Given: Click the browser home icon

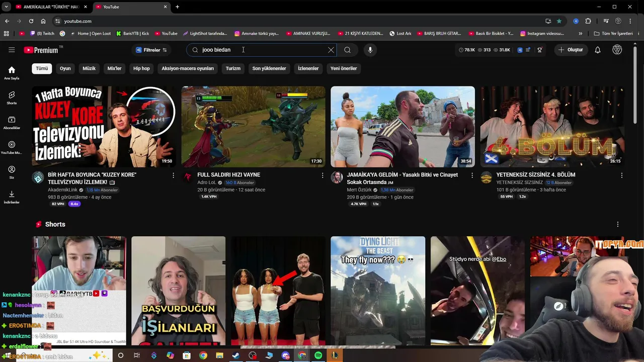Looking at the screenshot, I should 43,21.
